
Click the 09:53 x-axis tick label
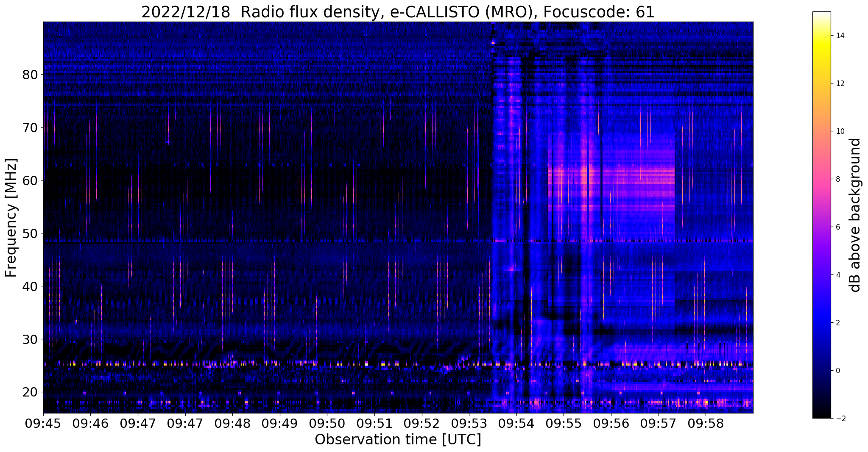[469, 423]
